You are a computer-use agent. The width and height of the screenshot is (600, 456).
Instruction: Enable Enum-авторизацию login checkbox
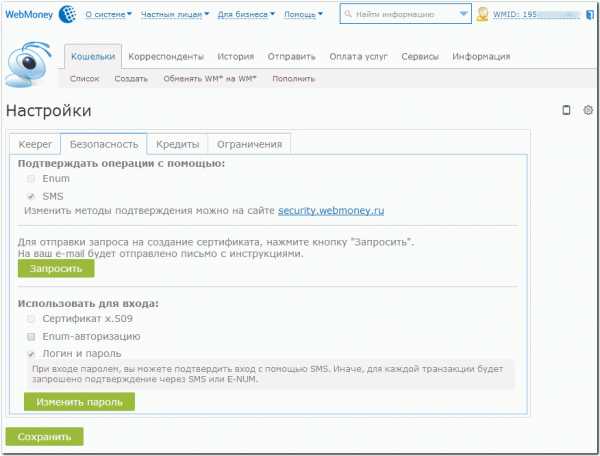click(31, 336)
